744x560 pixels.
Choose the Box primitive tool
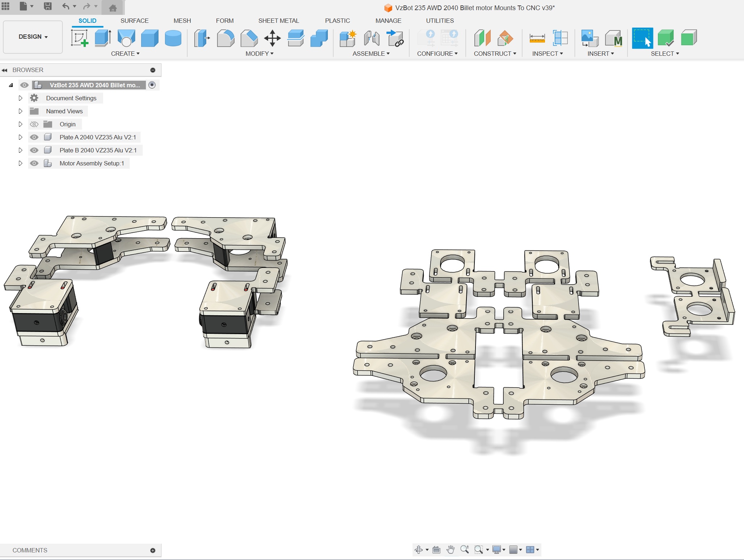click(x=150, y=38)
